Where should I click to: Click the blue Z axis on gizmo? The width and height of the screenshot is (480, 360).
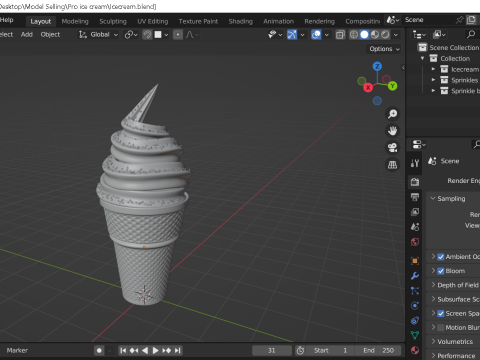click(x=377, y=66)
